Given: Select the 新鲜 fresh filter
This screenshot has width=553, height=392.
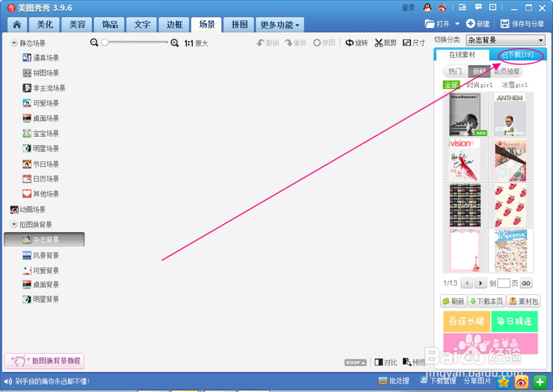Looking at the screenshot, I should (479, 71).
